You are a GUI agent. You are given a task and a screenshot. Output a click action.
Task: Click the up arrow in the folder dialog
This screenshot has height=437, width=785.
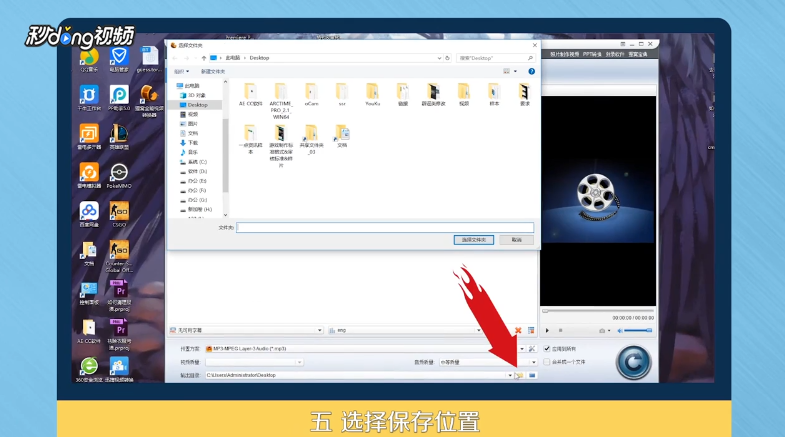pos(204,58)
